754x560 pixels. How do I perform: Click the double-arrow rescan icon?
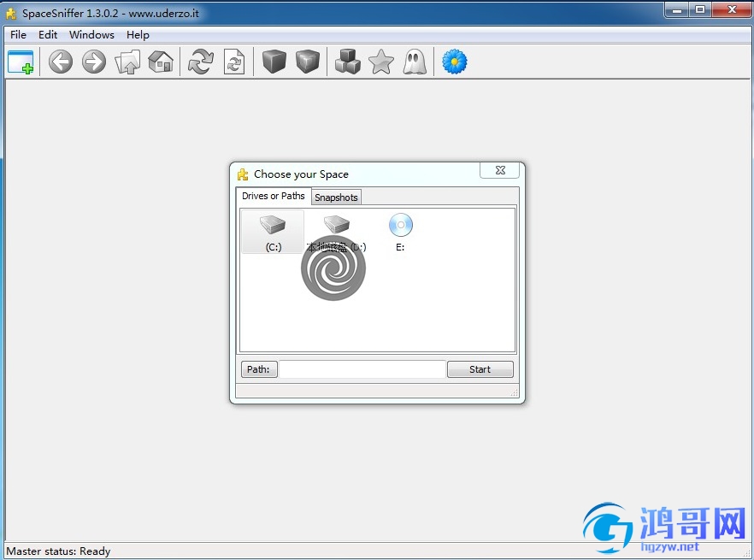click(201, 62)
